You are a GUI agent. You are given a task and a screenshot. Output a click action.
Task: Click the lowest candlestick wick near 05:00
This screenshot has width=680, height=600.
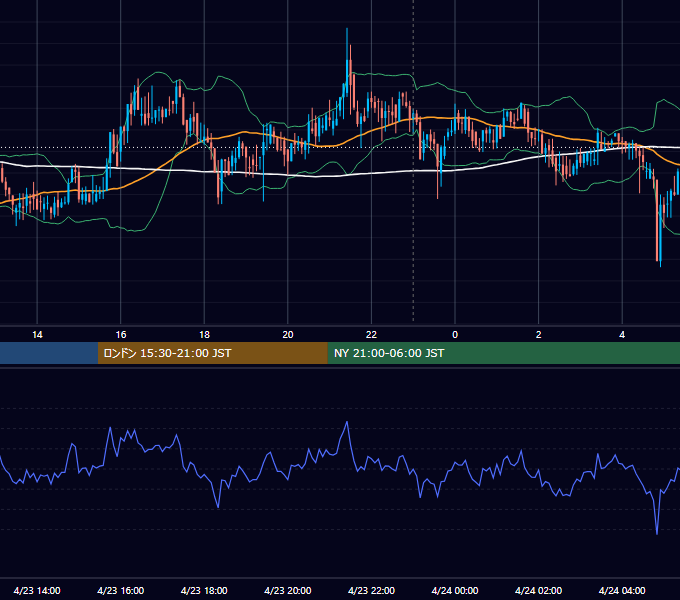click(x=660, y=230)
